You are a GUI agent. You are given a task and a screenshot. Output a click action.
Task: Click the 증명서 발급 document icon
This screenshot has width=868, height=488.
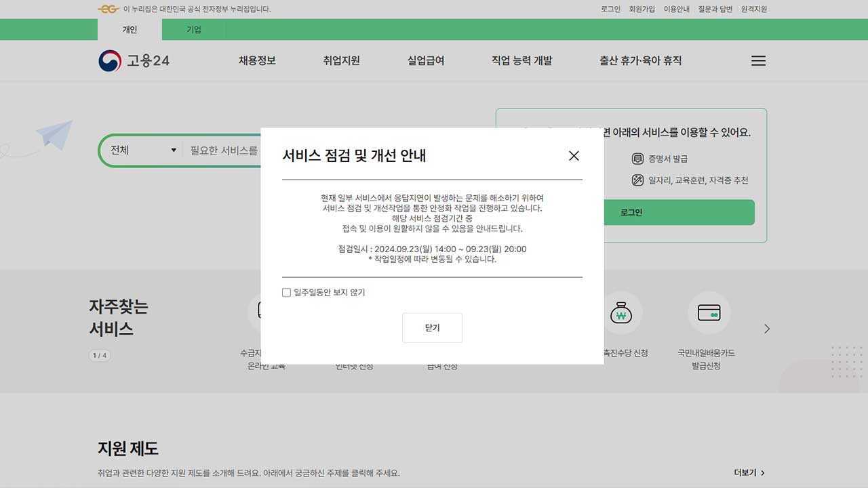(638, 157)
